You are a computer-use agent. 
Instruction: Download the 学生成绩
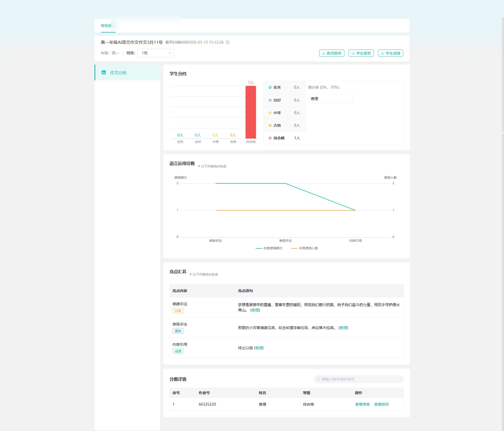tap(390, 53)
